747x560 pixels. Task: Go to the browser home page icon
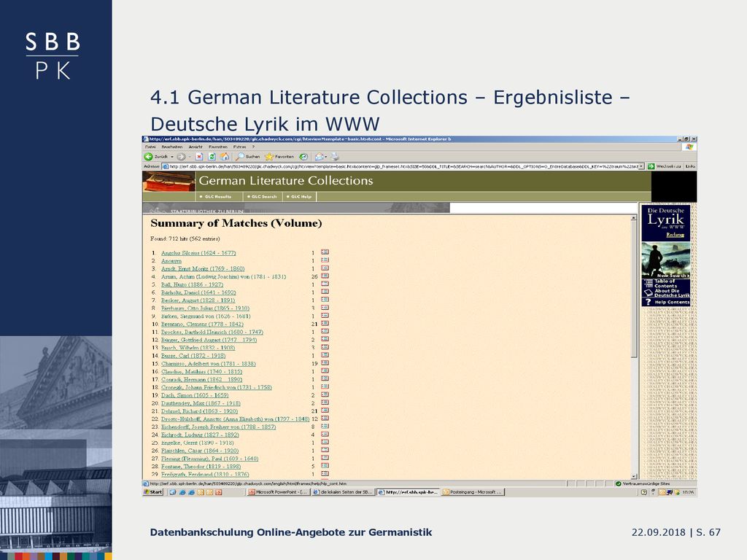tap(225, 157)
